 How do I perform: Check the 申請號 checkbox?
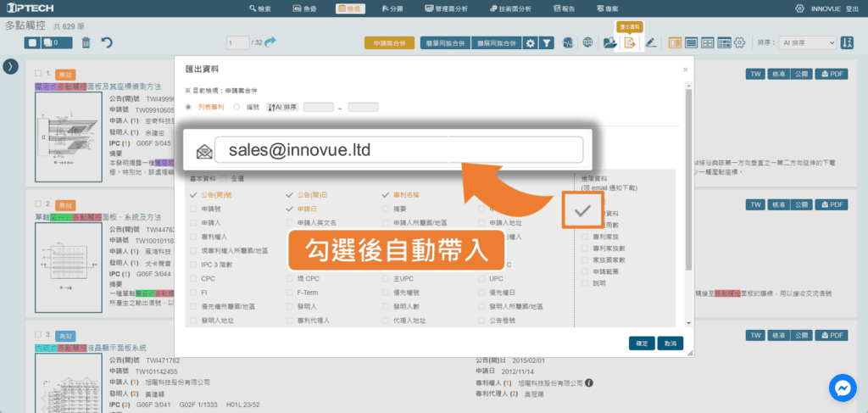click(195, 209)
